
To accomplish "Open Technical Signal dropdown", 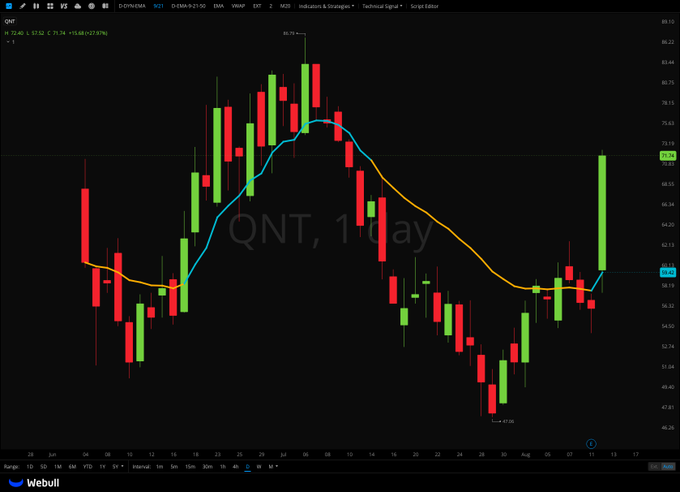I will pyautogui.click(x=382, y=6).
